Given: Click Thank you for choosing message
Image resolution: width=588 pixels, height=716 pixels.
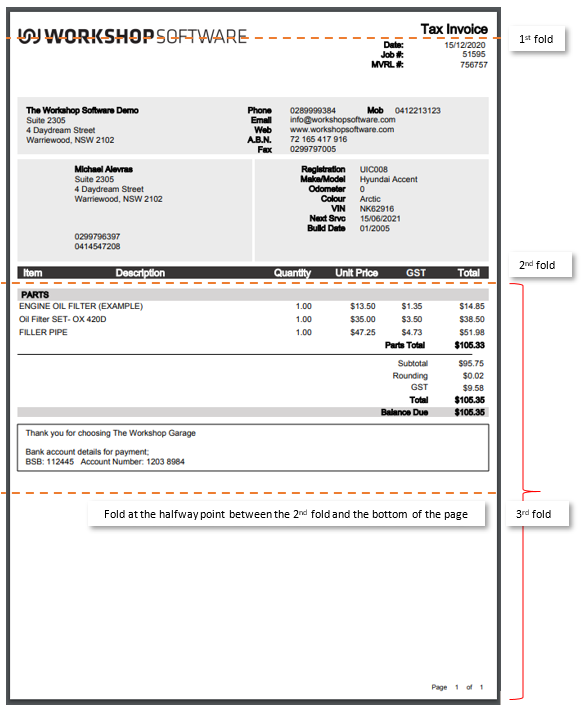Looking at the screenshot, I should (x=110, y=433).
